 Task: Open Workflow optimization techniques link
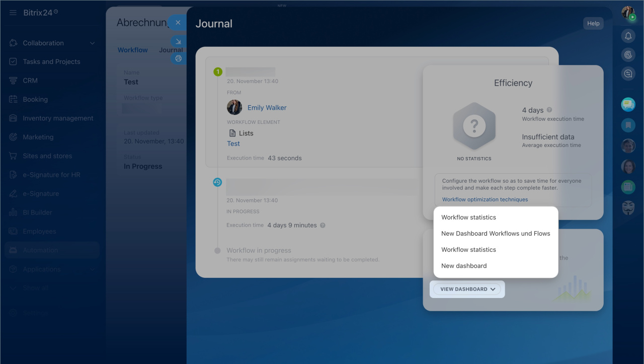(485, 199)
